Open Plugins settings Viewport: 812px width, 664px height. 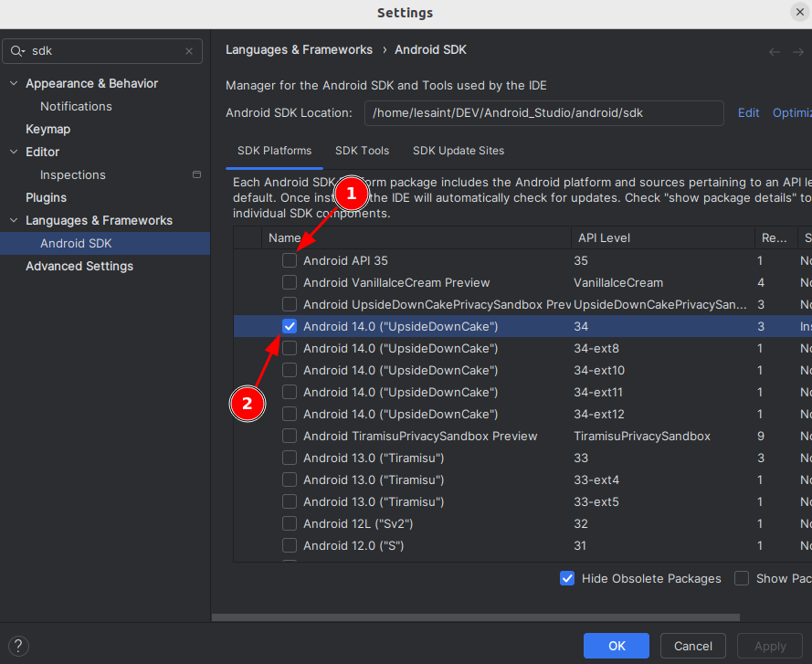point(46,198)
